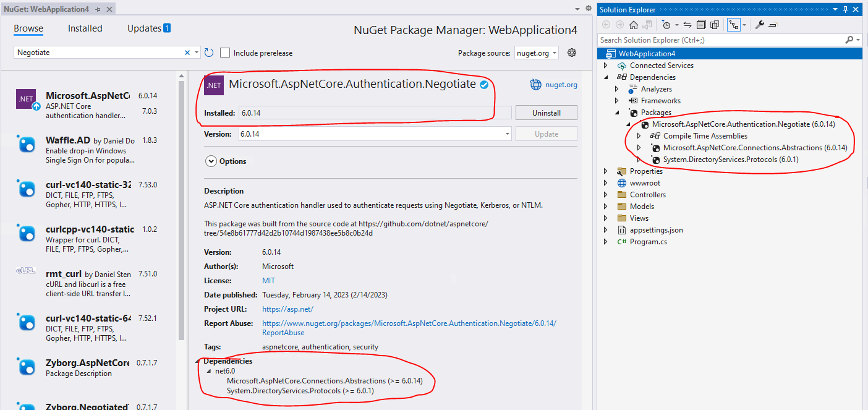868x410 pixels.
Task: Click the curlcpp-vc140-static package icon
Action: point(27,233)
